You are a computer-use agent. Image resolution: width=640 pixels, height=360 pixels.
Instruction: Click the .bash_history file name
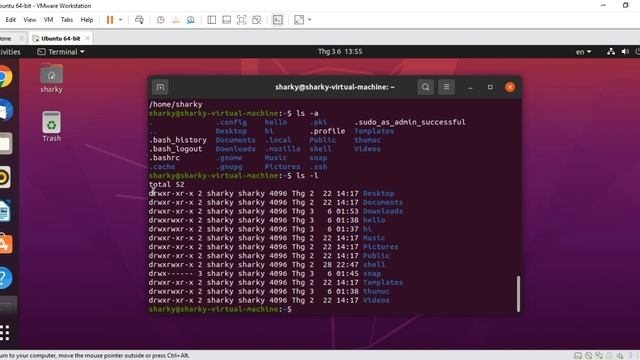pyautogui.click(x=178, y=140)
